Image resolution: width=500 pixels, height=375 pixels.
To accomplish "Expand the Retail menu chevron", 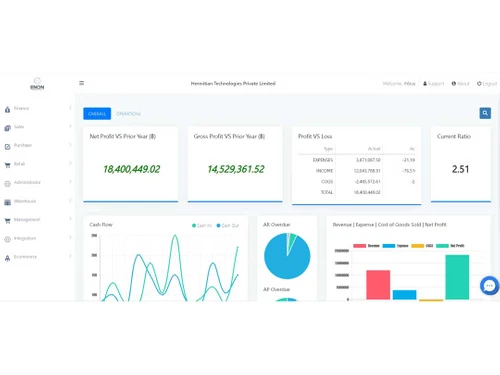I will click(70, 163).
